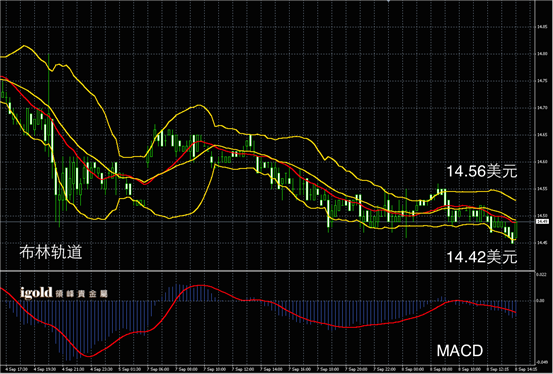Click the divider between price and MACD panels
The width and height of the screenshot is (553, 374).
pos(268,271)
